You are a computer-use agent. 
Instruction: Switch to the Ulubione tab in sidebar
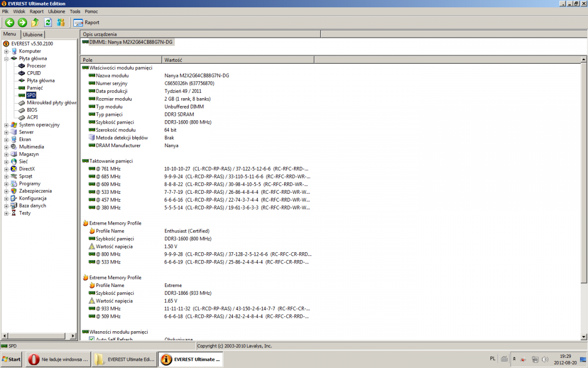pos(33,34)
